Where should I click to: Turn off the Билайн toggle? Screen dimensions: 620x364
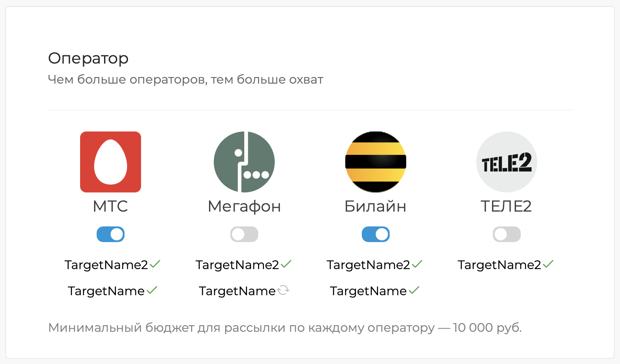375,234
